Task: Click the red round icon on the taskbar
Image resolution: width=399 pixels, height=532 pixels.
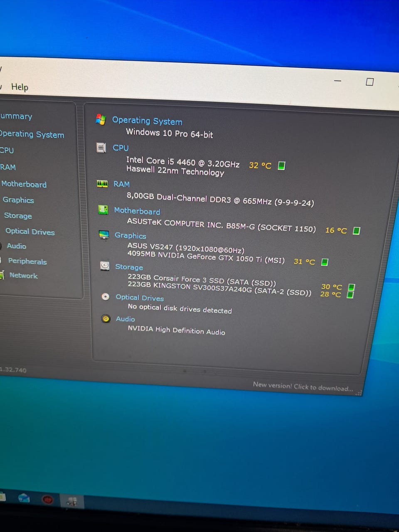Action: click(x=47, y=499)
